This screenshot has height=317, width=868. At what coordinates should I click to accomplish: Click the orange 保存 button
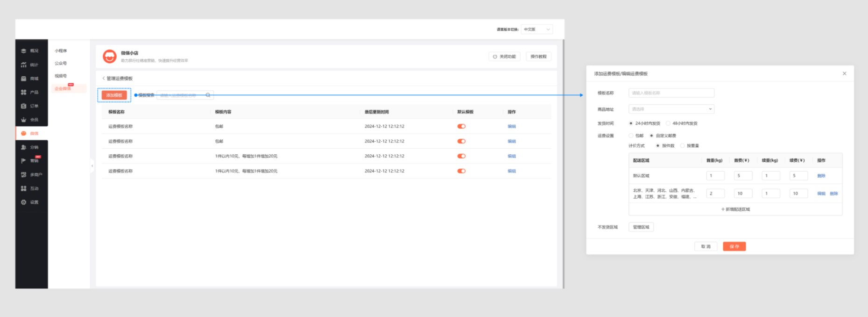734,246
